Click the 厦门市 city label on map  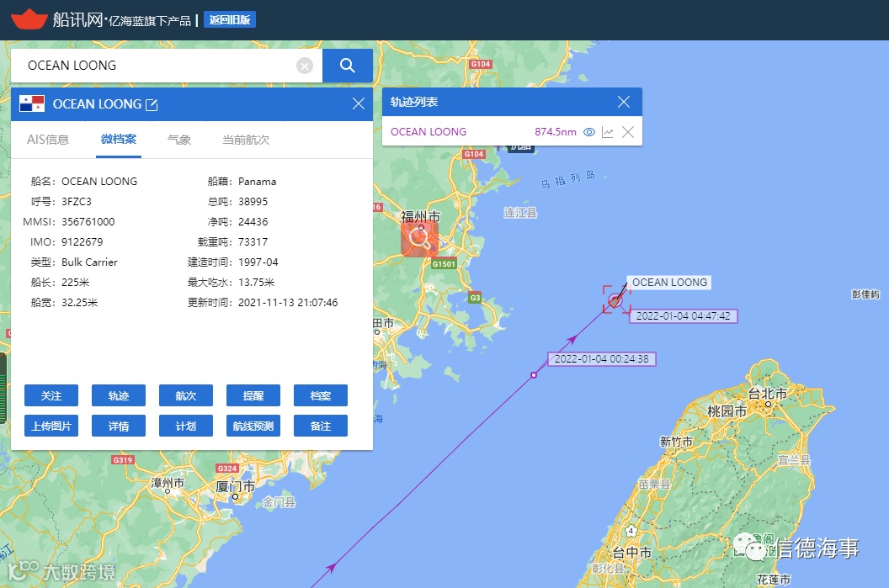(235, 486)
